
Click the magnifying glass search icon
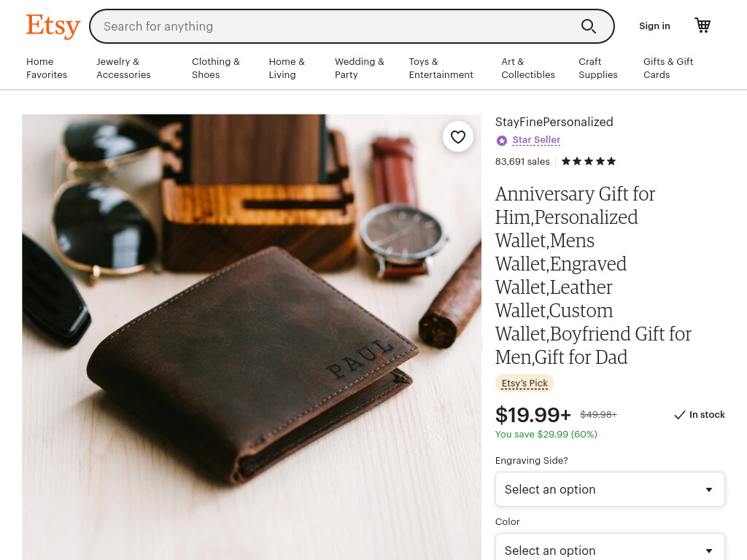click(589, 26)
